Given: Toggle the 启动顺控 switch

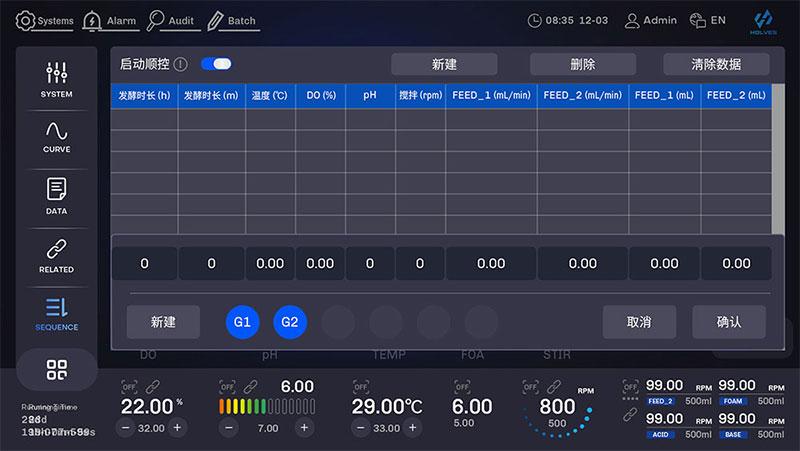Looking at the screenshot, I should click(x=216, y=64).
